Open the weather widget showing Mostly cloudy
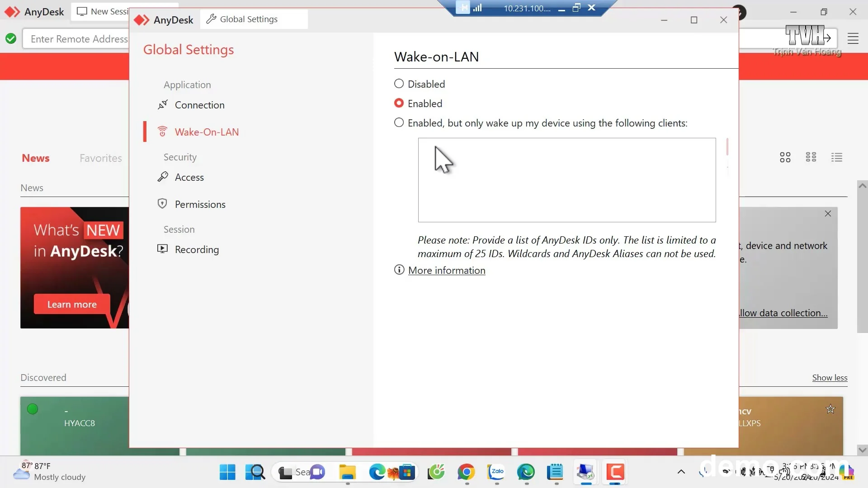This screenshot has width=868, height=488. pos(50,472)
